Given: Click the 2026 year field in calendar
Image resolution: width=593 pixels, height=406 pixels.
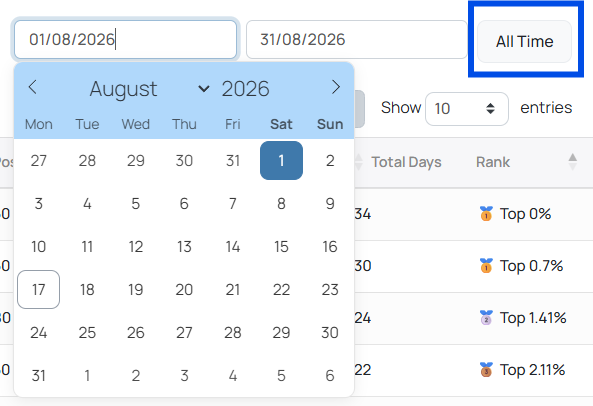Looking at the screenshot, I should point(245,89).
